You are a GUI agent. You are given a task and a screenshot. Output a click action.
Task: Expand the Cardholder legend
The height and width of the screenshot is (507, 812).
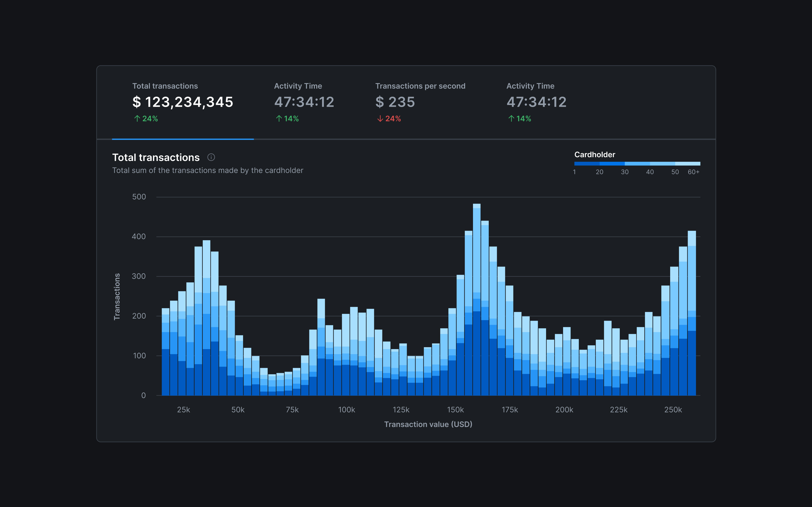tap(595, 155)
